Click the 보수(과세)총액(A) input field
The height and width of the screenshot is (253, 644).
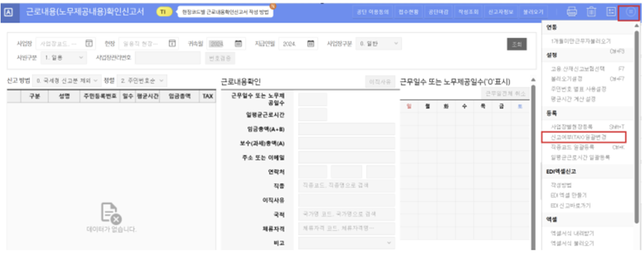pos(347,143)
